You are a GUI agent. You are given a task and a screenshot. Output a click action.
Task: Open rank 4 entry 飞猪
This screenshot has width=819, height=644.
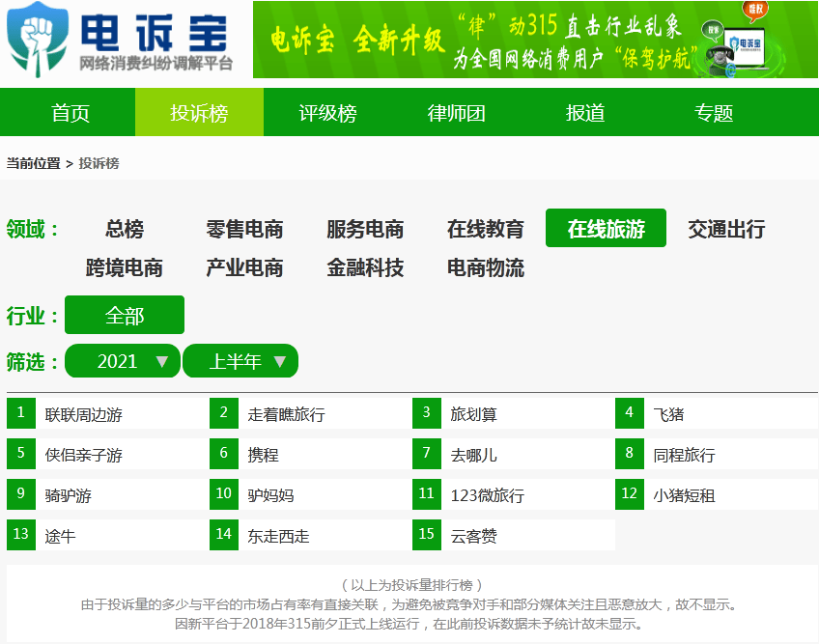click(x=717, y=413)
